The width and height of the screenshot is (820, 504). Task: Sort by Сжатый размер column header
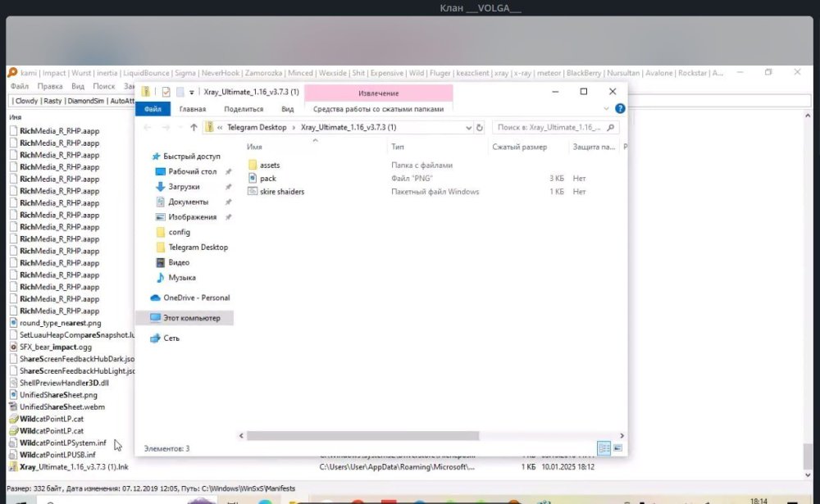coord(519,147)
